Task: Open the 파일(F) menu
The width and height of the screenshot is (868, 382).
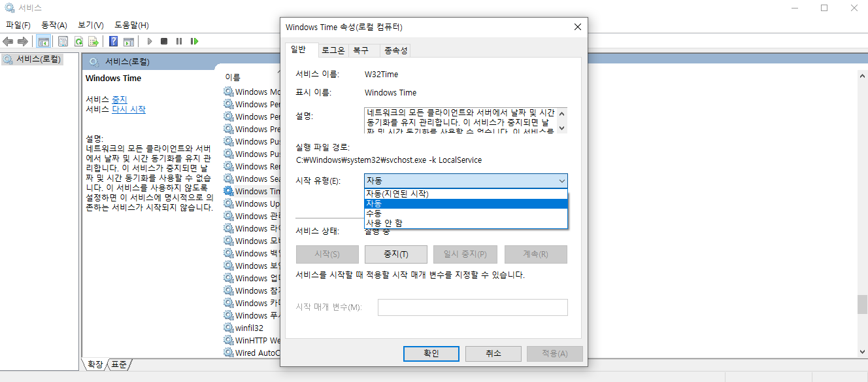Action: tap(18, 25)
